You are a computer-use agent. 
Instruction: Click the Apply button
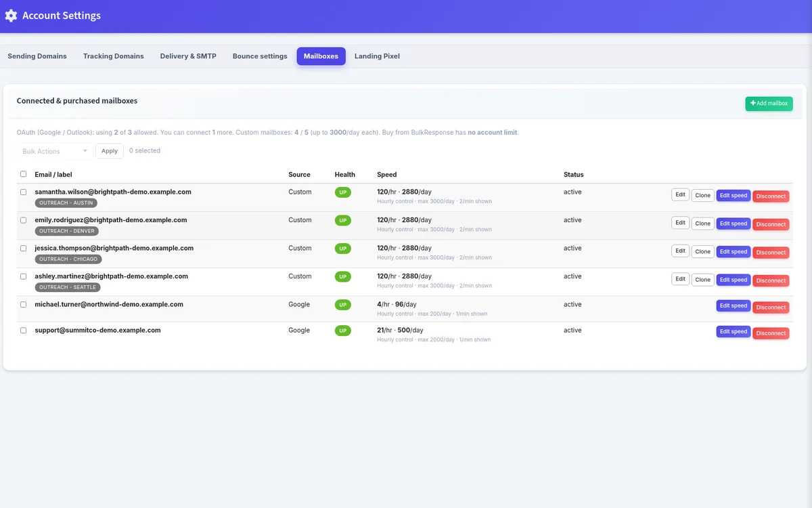pos(110,151)
